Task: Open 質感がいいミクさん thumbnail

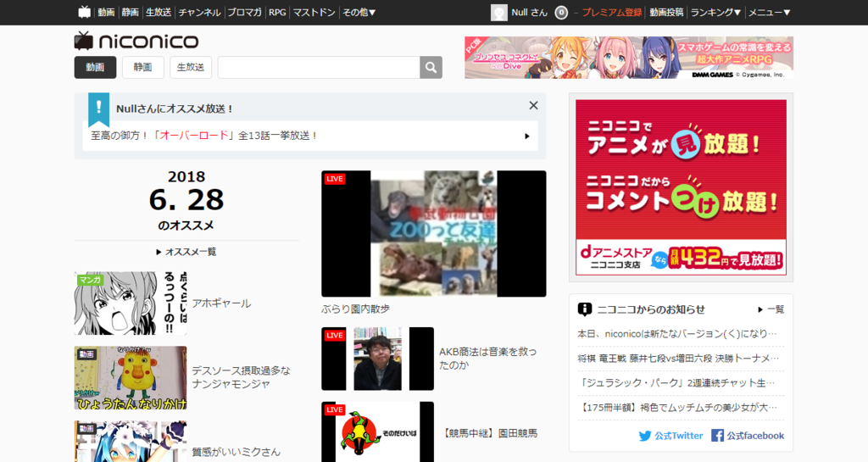Action: coord(131,442)
